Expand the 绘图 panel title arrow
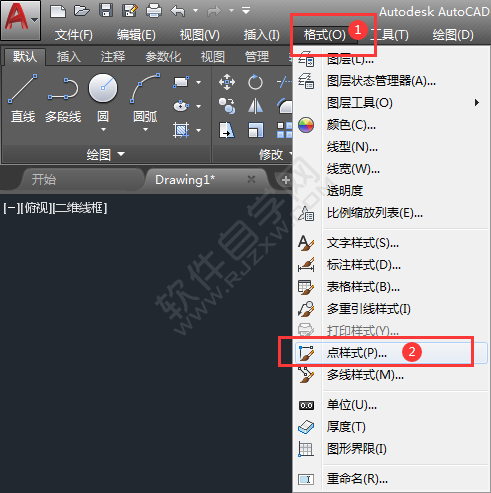491x493 pixels. [x=121, y=154]
